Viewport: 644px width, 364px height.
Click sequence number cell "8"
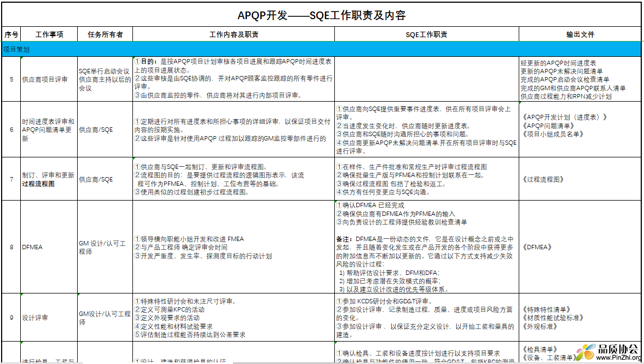tap(11, 246)
